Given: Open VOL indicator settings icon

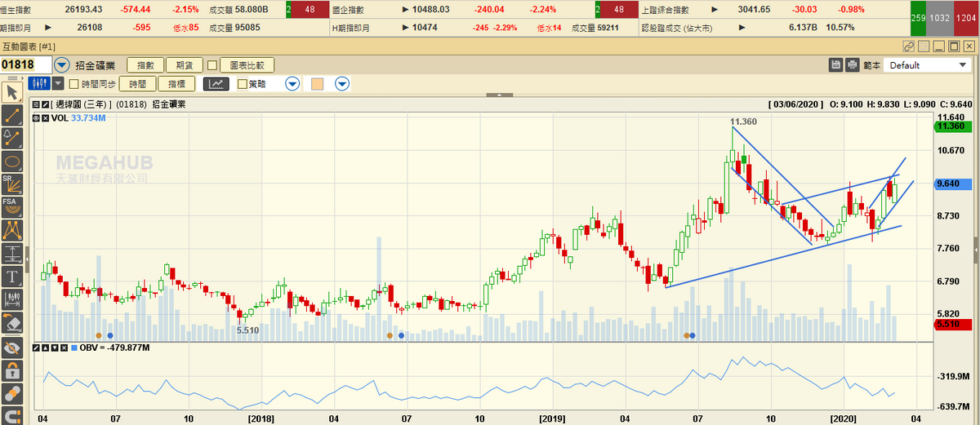Looking at the screenshot, I should tap(36, 118).
